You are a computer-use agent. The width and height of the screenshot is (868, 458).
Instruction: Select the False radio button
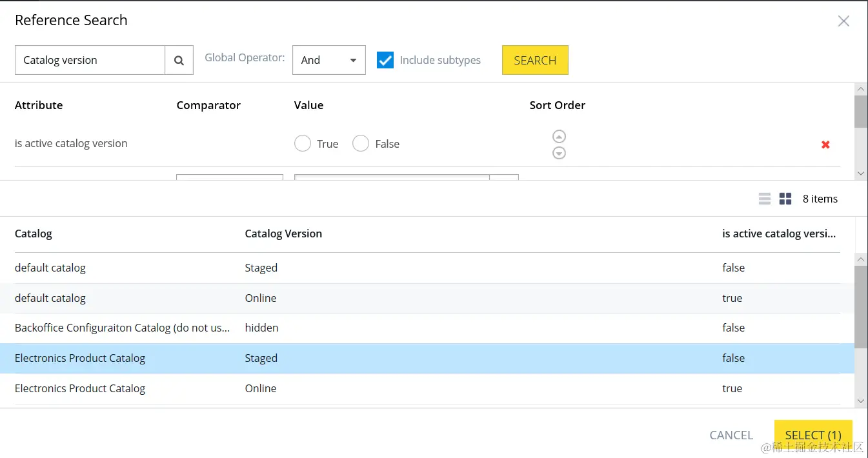click(361, 144)
